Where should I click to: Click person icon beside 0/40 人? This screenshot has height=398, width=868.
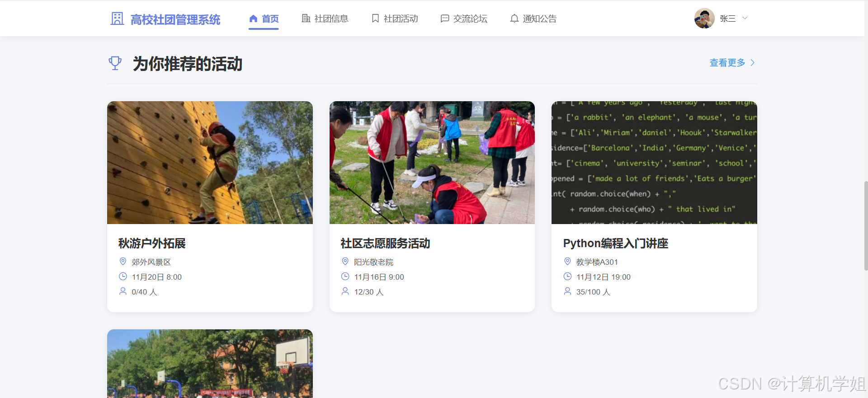[123, 291]
